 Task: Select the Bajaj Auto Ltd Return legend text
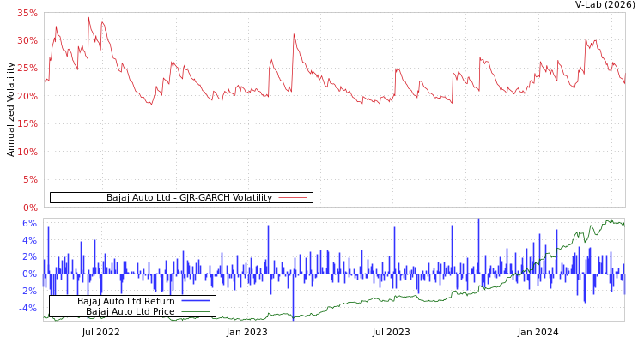point(125,301)
